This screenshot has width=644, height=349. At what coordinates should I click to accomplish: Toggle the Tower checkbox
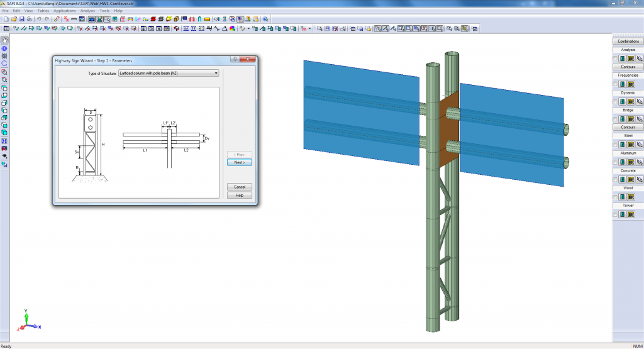[x=615, y=214]
